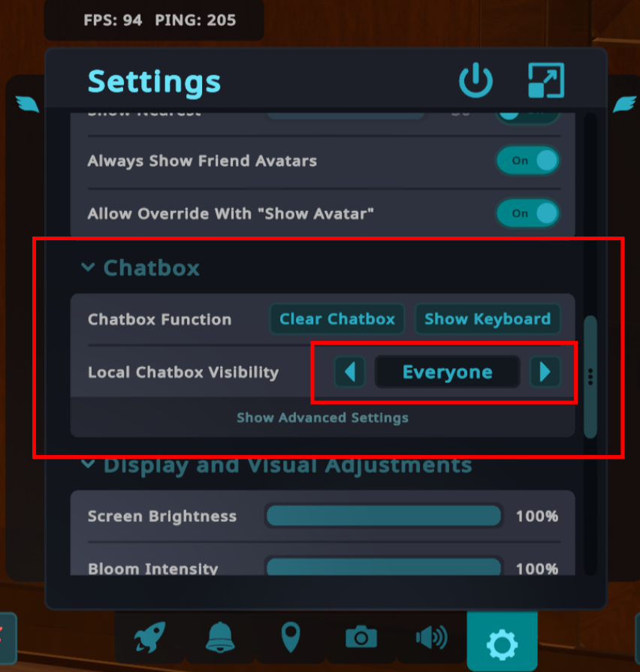Select next Local Chatbox Visibility option
The image size is (640, 672).
(x=545, y=372)
